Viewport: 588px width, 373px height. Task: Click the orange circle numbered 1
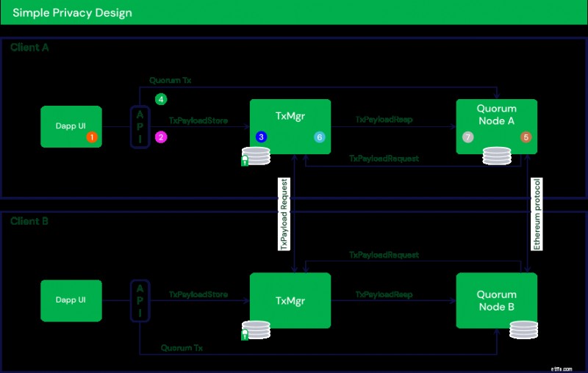point(92,137)
